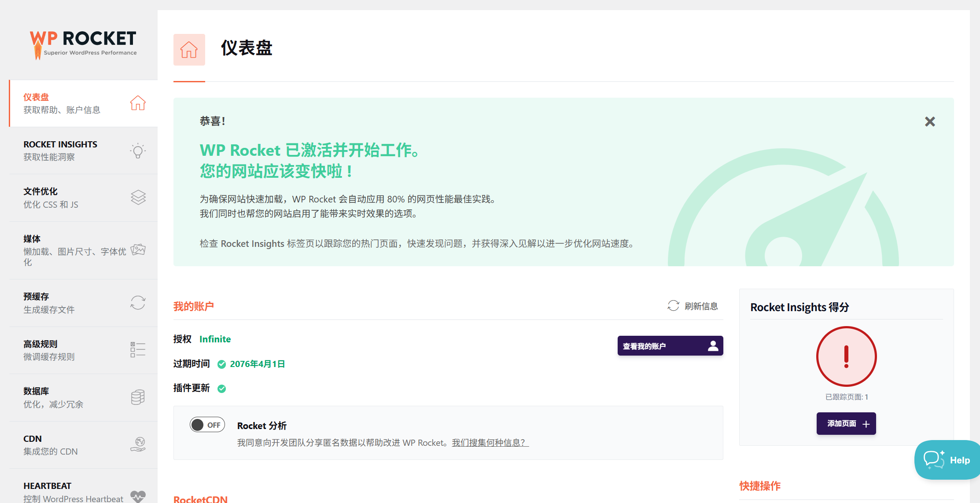The width and height of the screenshot is (980, 503).
Task: Enable the Rocket 分析 toggle
Action: point(207,424)
